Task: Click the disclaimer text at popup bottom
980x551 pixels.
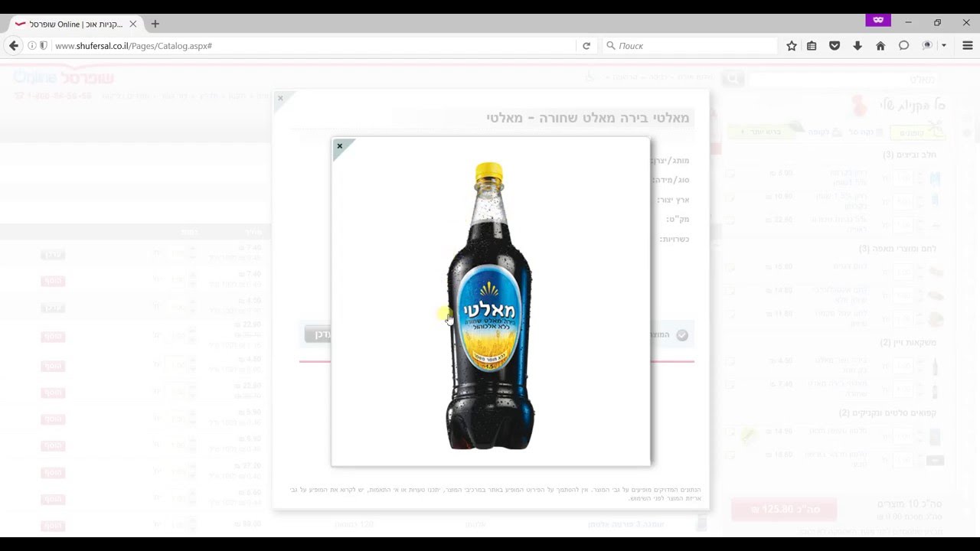Action: (496, 494)
